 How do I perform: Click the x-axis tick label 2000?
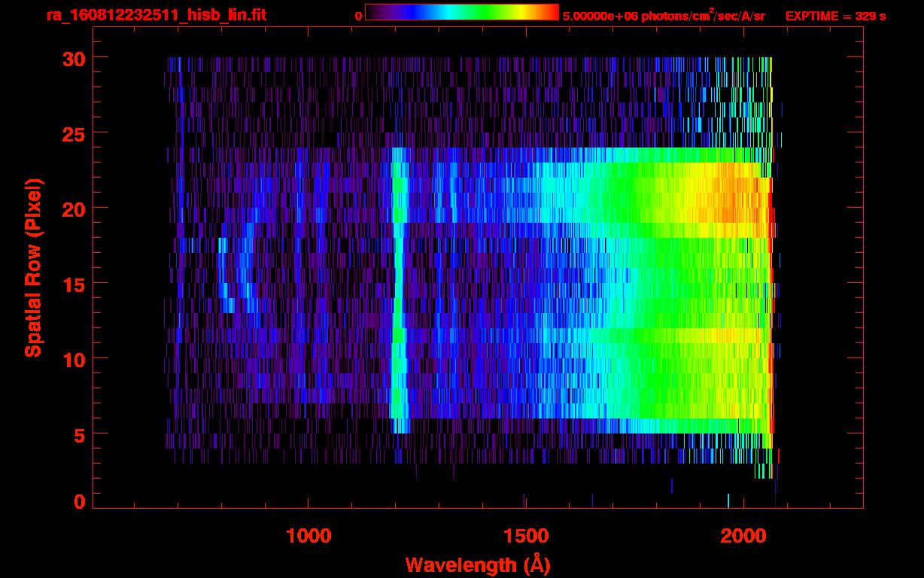tap(743, 536)
